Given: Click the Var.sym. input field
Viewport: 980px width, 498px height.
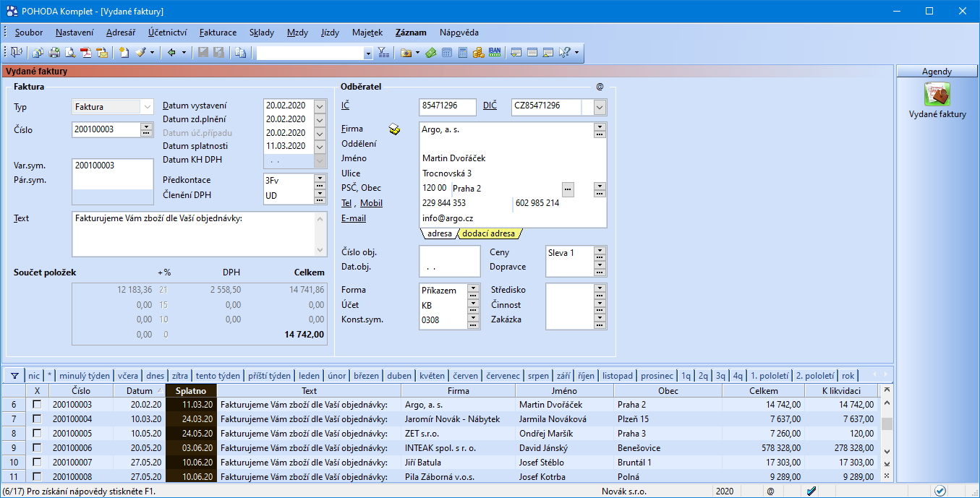Looking at the screenshot, I should [113, 166].
